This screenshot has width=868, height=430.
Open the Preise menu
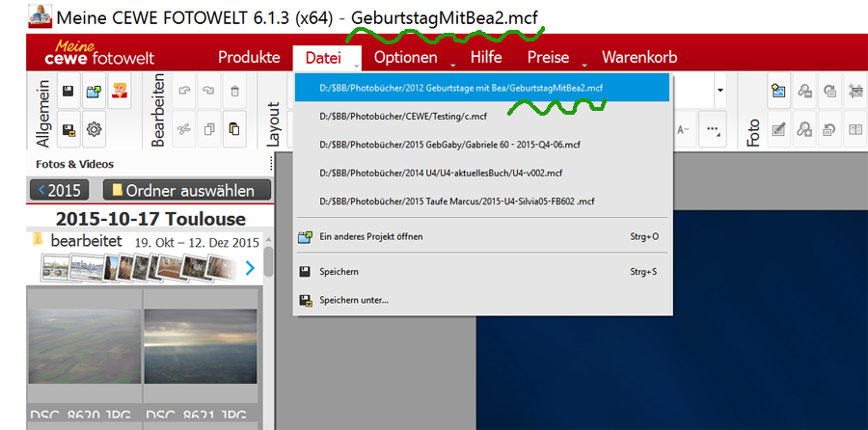coord(548,58)
